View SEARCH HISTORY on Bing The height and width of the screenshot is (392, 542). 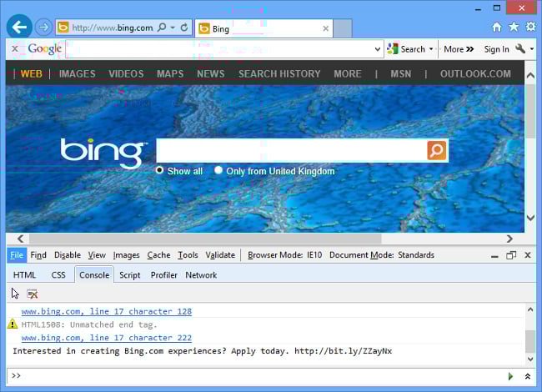(279, 73)
